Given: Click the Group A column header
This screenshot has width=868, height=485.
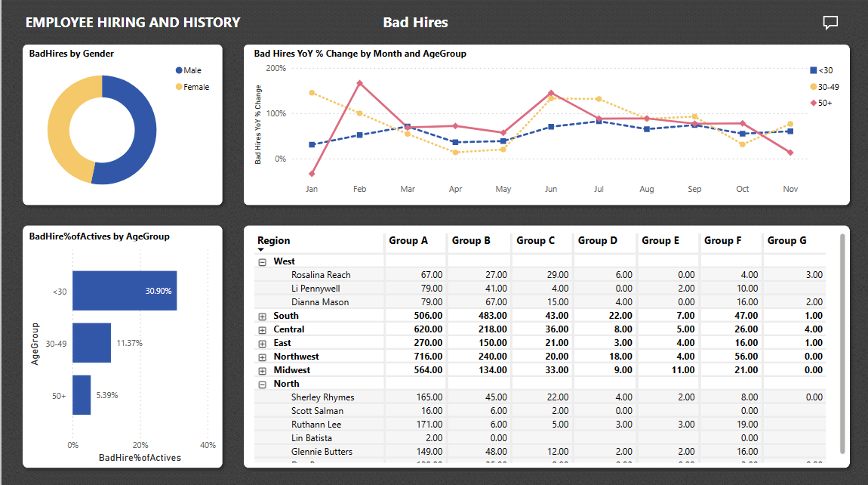Looking at the screenshot, I should click(x=408, y=240).
